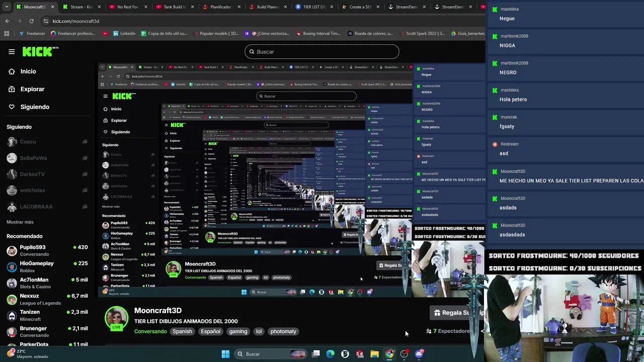Open the Kick sidebar hamburger menu
The width and height of the screenshot is (644, 362).
tap(12, 51)
